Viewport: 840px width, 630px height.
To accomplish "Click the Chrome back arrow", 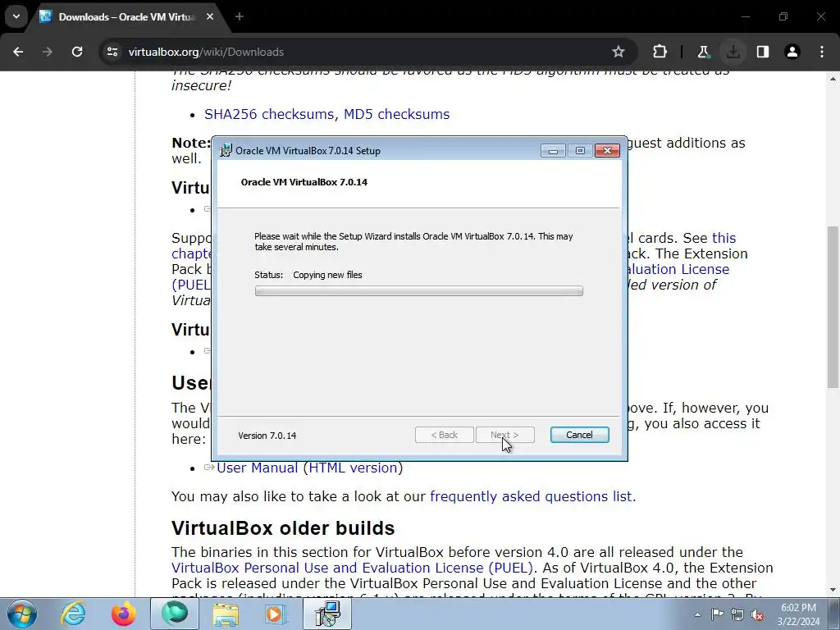I will (18, 52).
